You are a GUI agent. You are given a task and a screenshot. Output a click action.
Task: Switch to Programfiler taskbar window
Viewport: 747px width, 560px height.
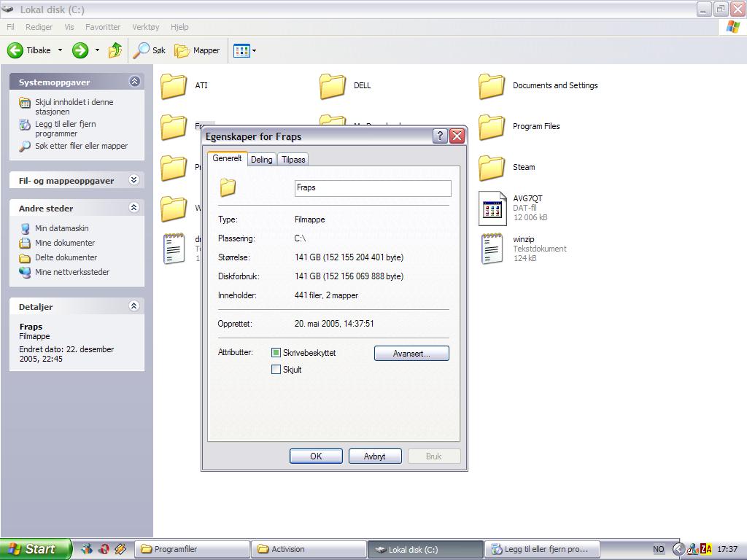(x=192, y=549)
